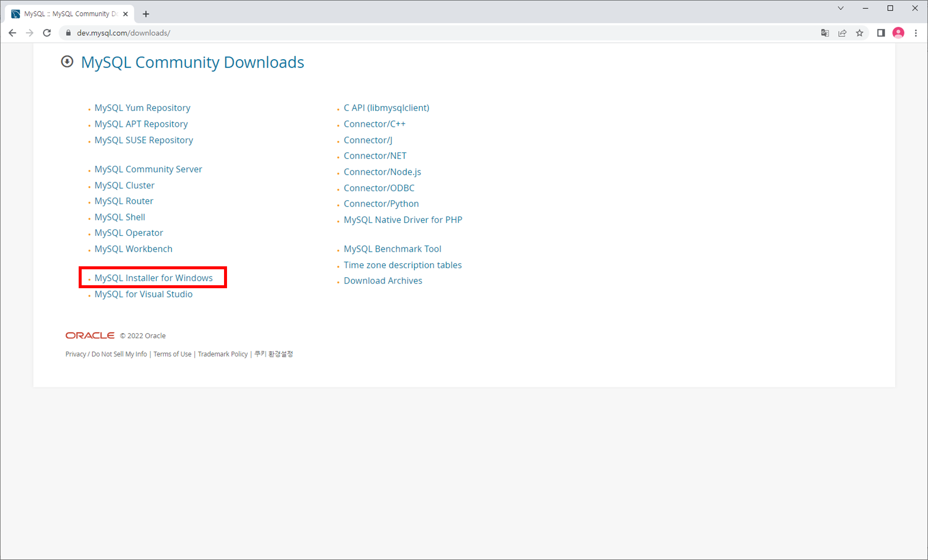Click the tab search chevron in title bar

[841, 8]
